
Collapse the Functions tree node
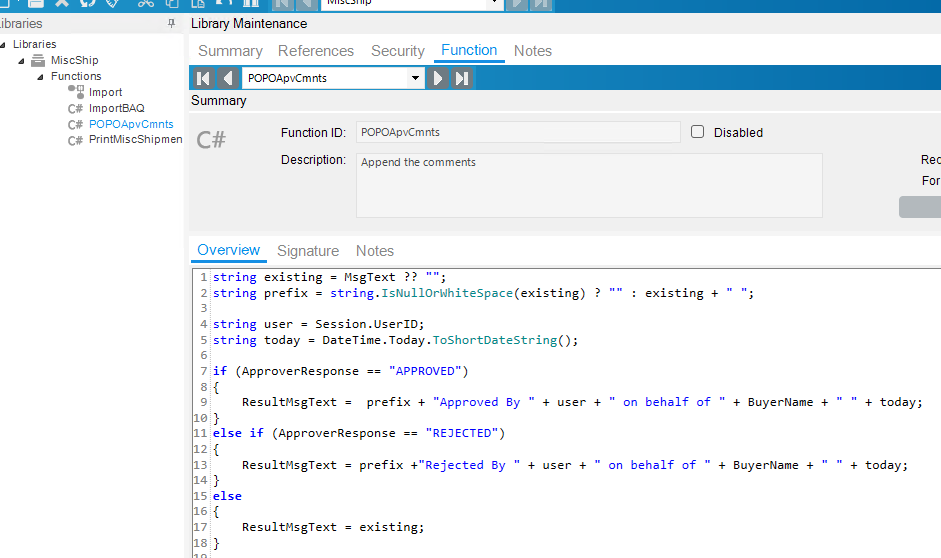coord(40,76)
